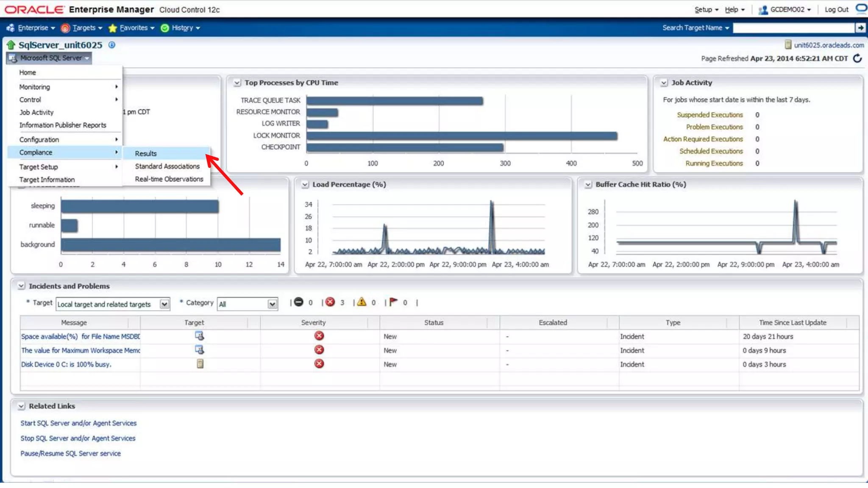Screen dimensions: 868x488
Task: Collapse the Incidents and Problems section
Action: (21, 286)
